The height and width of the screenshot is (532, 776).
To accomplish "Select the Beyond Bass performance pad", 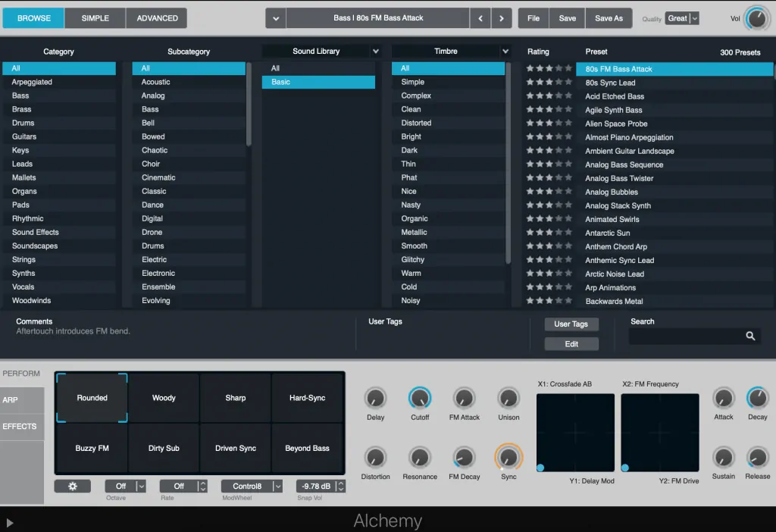I will click(308, 449).
